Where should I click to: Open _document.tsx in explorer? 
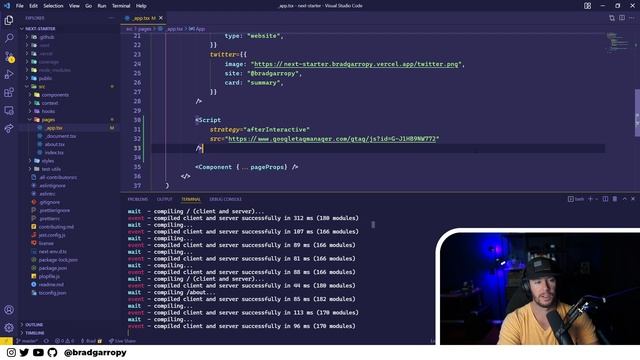point(60,136)
